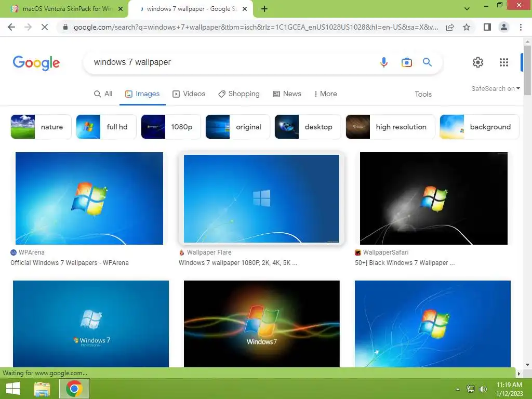Image resolution: width=532 pixels, height=399 pixels.
Task: Start voice search with microphone icon
Action: 384,62
